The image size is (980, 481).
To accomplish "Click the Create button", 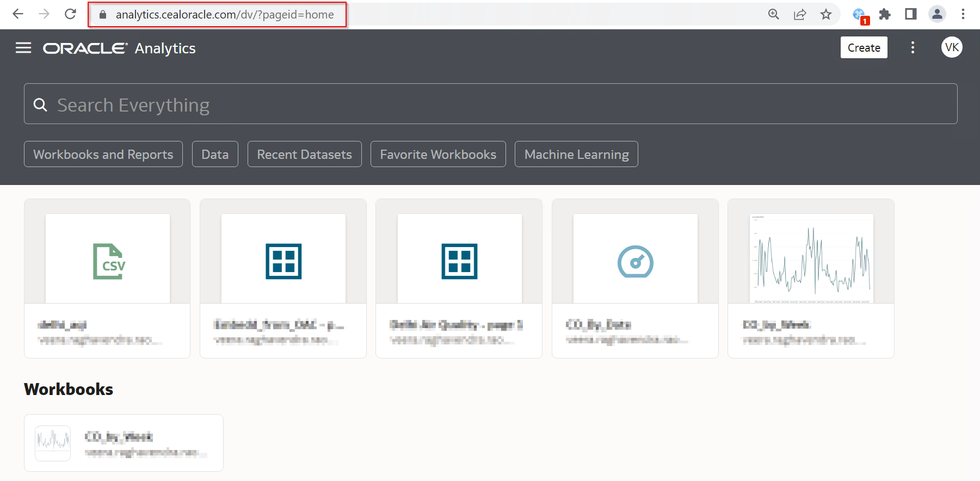I will tap(864, 47).
